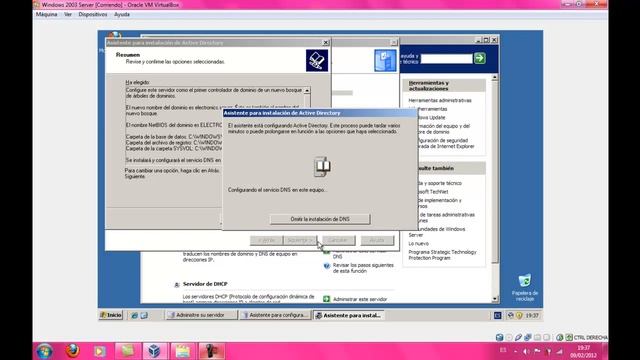Close the Active Directory installation wizard window

(x=326, y=42)
